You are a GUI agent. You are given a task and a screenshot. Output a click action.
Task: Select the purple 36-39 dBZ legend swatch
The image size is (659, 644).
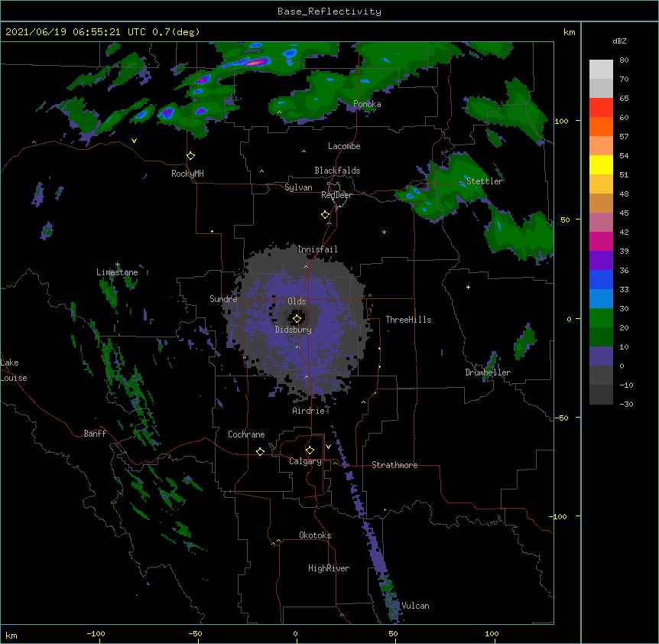click(601, 260)
